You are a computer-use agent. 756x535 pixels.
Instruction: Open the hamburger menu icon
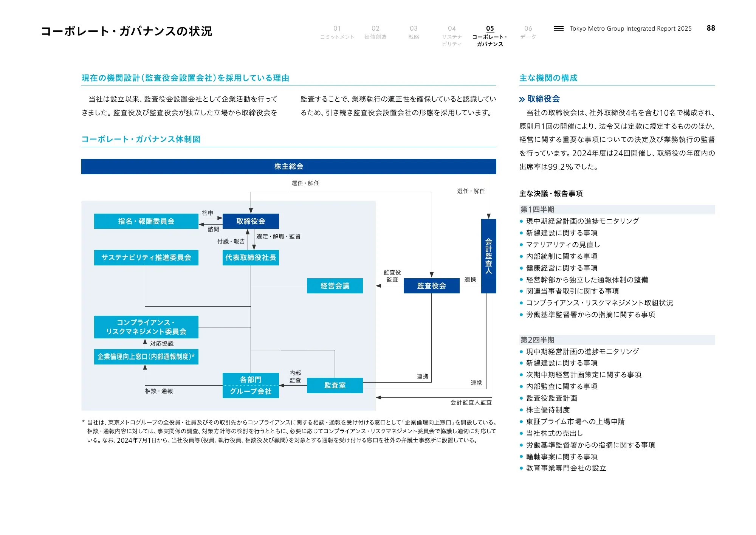(558, 28)
